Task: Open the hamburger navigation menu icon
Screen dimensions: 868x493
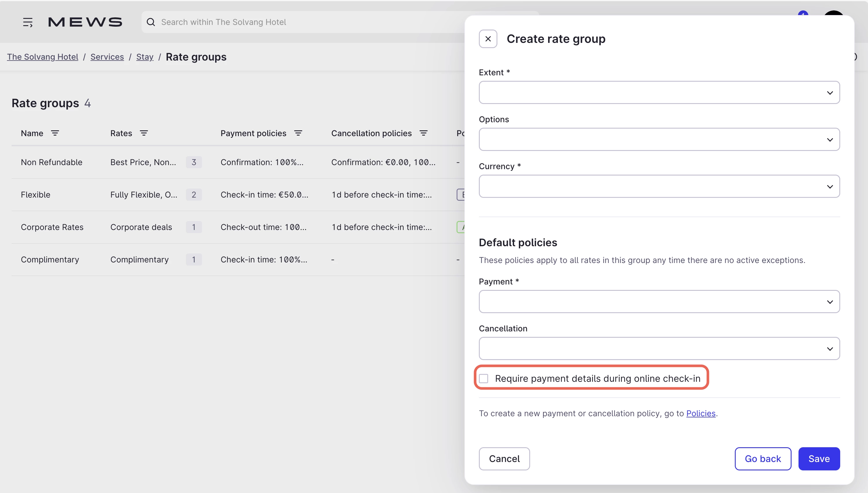Action: coord(28,22)
